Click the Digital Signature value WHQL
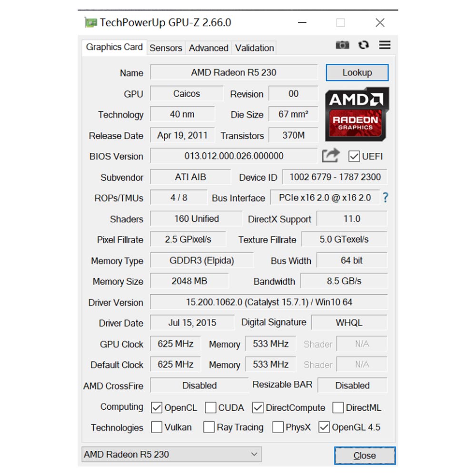The image size is (476, 476). pos(349,323)
